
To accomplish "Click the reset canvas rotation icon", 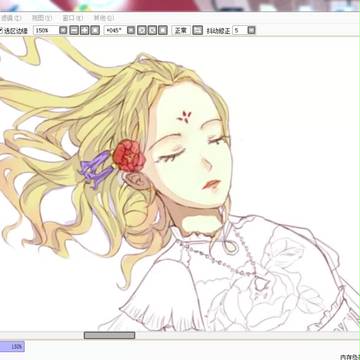I will (163, 30).
